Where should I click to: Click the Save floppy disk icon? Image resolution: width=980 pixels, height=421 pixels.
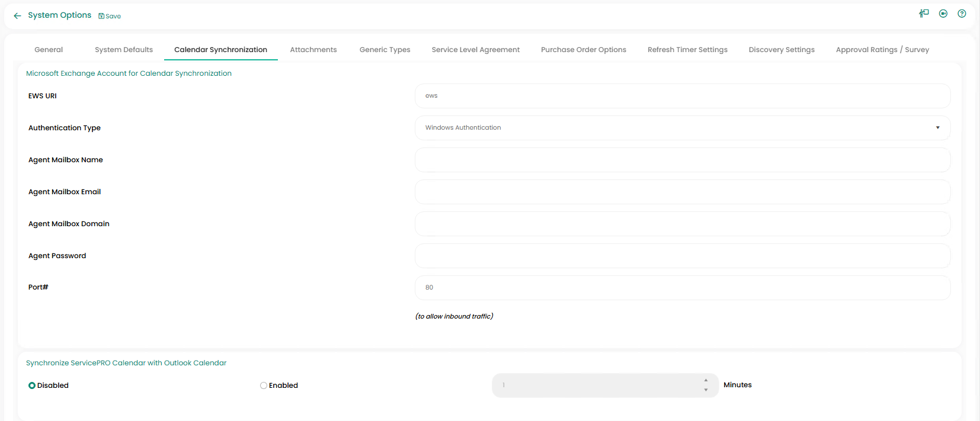coord(101,16)
